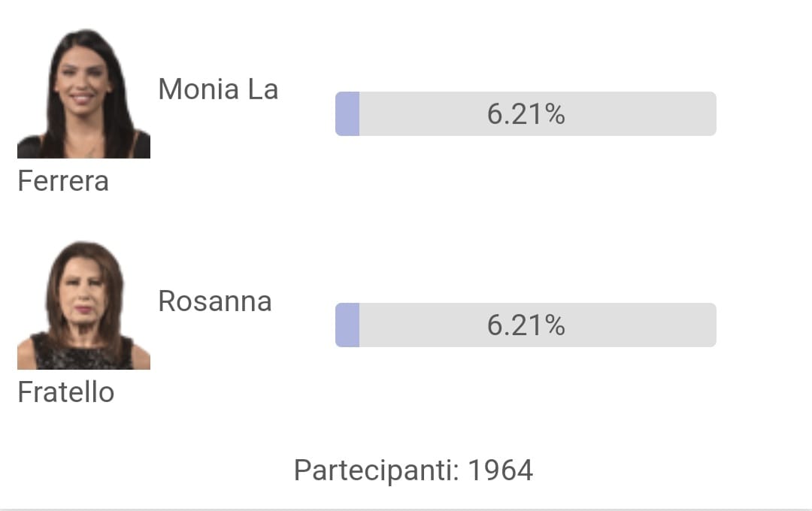Click the gray divider line at the bottom
Screen dimensions: 812x511
tap(406, 509)
